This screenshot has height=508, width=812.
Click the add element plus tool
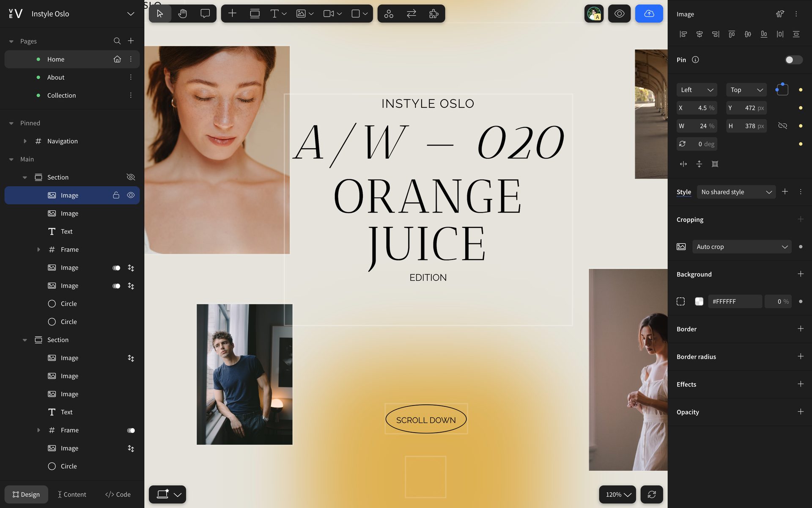(x=232, y=14)
